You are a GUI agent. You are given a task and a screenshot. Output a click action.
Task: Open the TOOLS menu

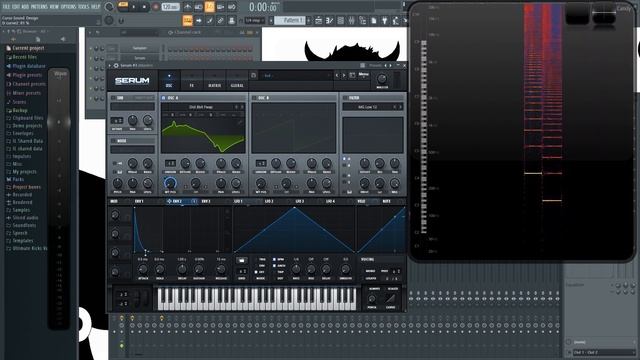click(x=84, y=7)
